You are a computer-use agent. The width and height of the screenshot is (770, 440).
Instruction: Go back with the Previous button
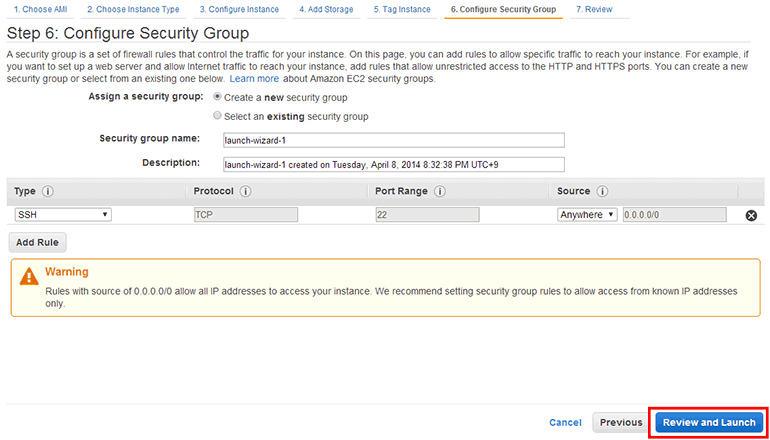pyautogui.click(x=621, y=422)
